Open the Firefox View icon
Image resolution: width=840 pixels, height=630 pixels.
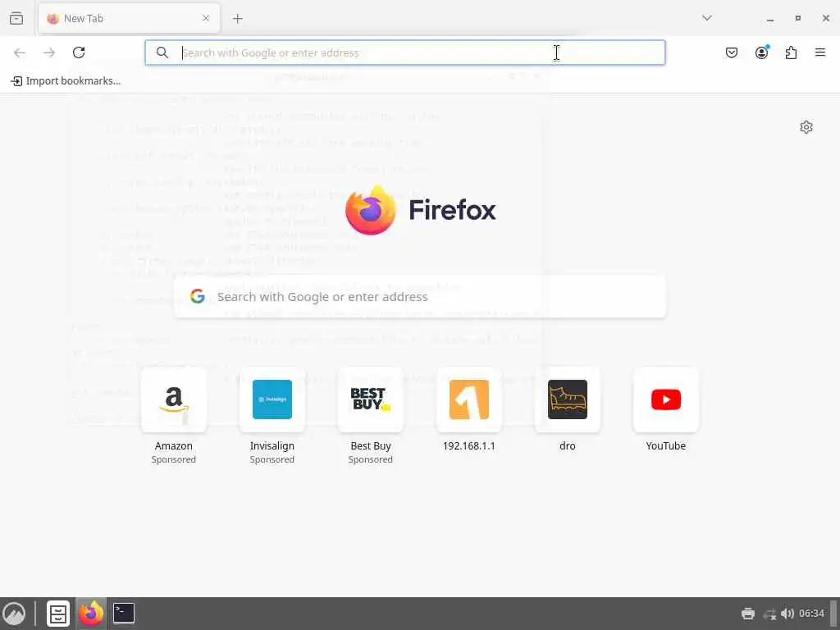[x=16, y=18]
